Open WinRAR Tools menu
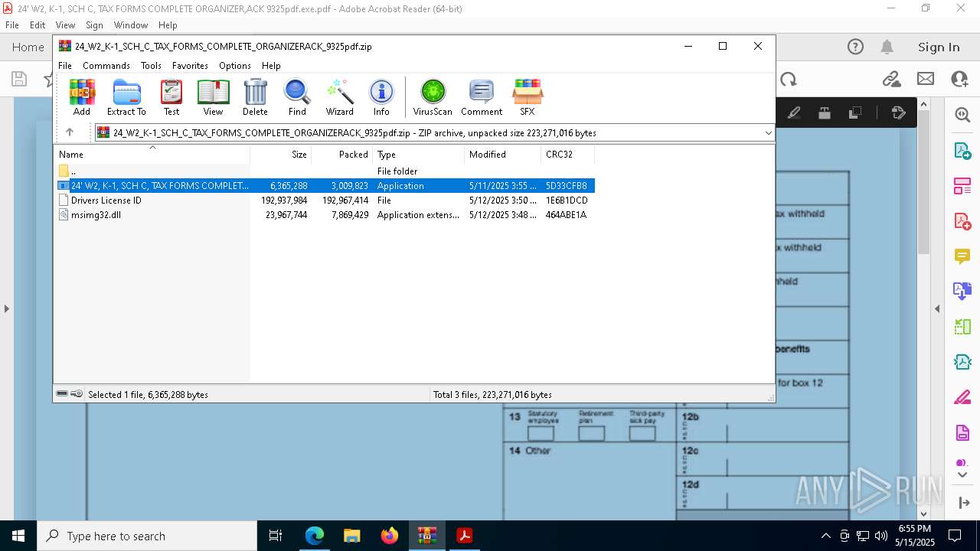This screenshot has height=551, width=980. click(151, 66)
